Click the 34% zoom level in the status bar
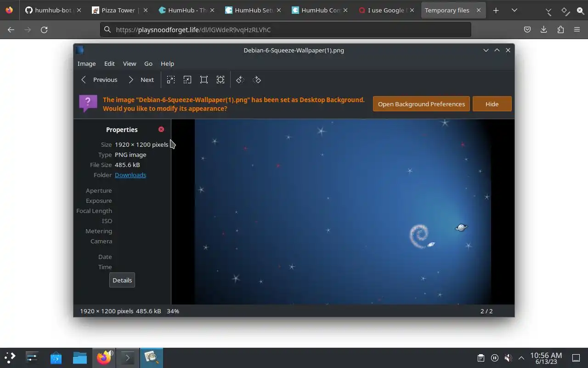The image size is (588, 368). pos(173,311)
